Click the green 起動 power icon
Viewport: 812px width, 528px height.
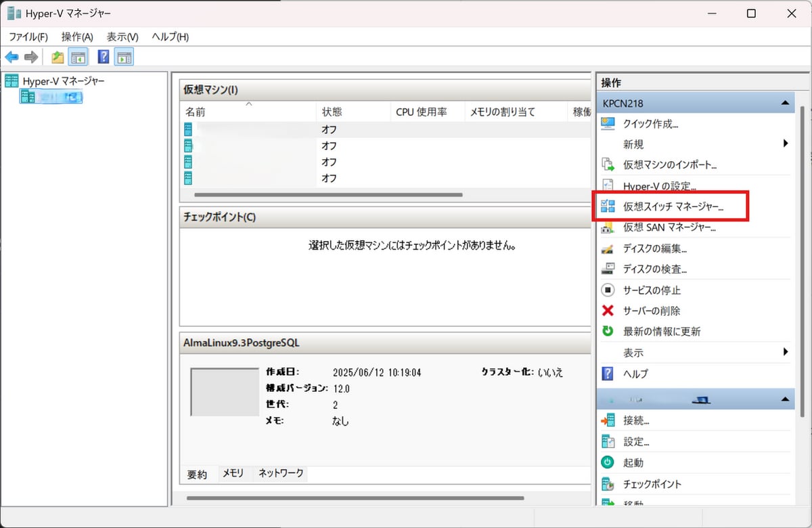608,463
